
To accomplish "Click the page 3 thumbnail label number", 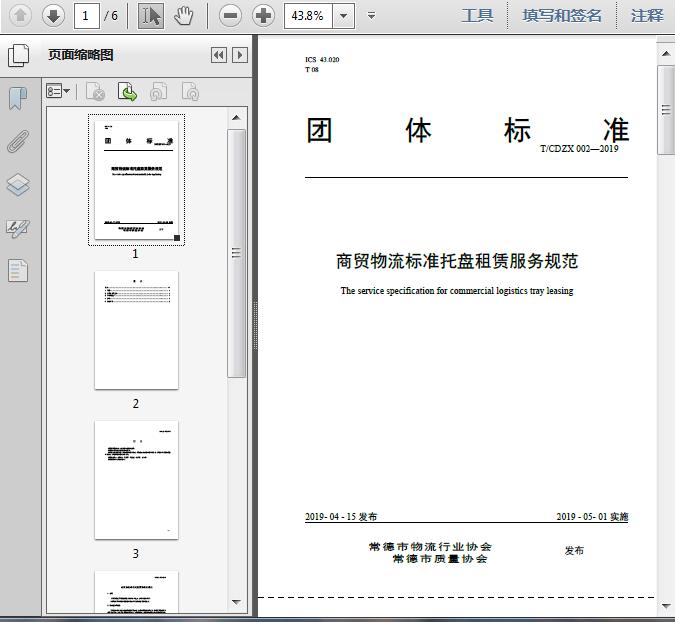I will tap(136, 554).
